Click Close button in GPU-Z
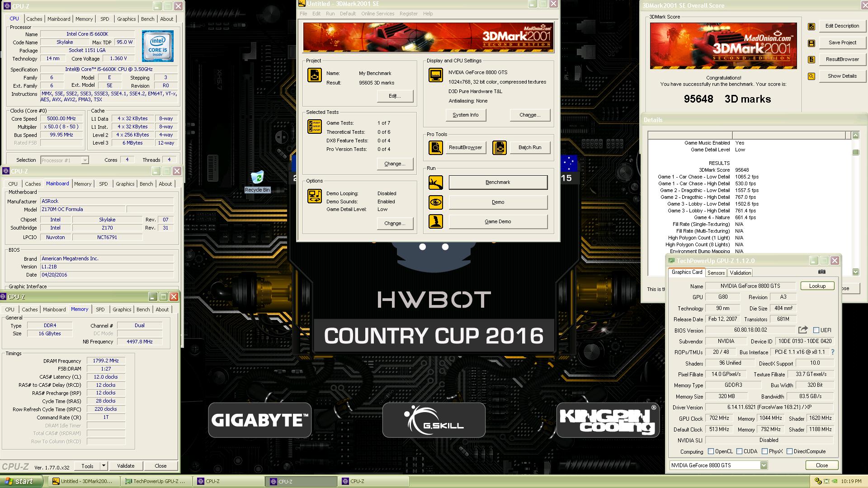 821,465
